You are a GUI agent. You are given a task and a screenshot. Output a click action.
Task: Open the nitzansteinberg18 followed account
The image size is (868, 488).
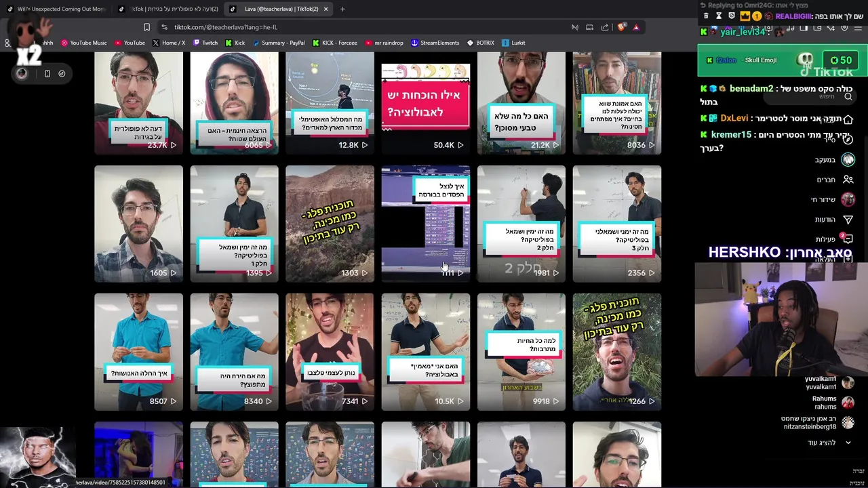817,423
